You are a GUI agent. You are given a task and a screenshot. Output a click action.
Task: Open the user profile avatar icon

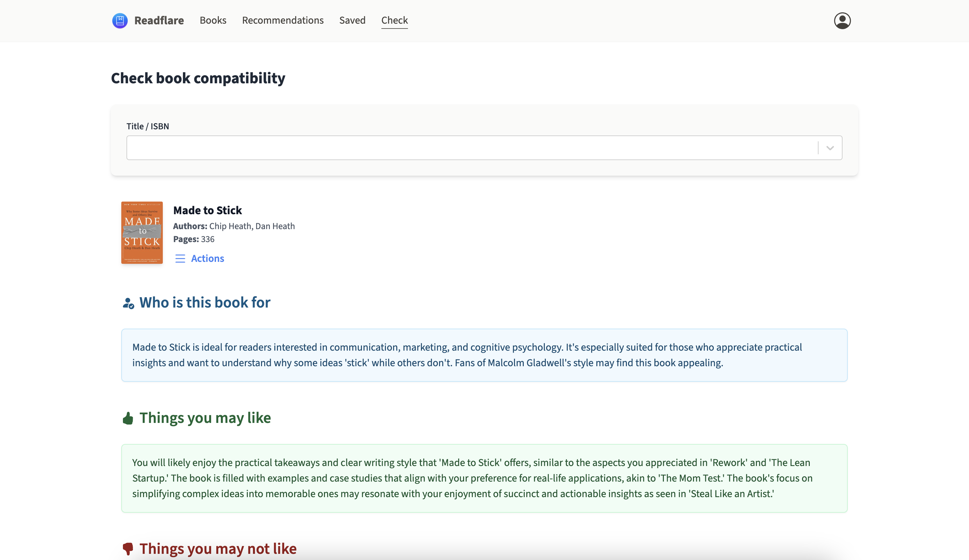842,20
